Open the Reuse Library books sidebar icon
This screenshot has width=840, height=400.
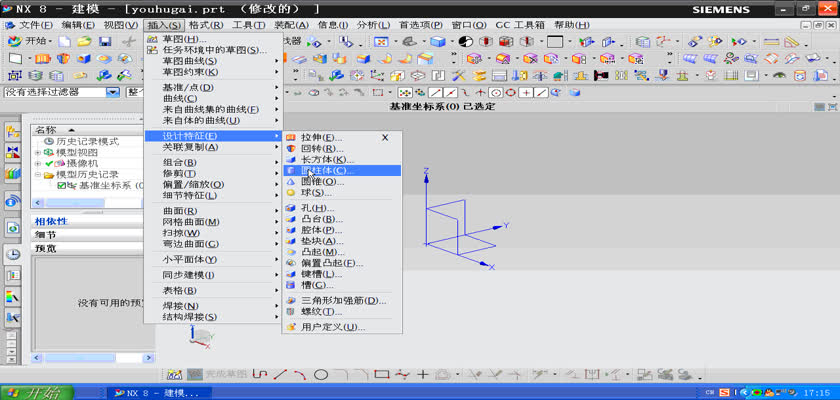pos(13,172)
